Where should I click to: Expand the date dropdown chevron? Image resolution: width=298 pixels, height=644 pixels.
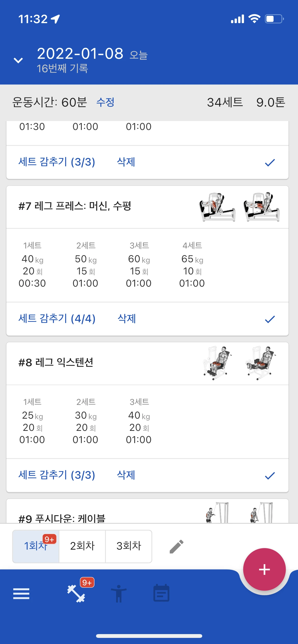point(18,60)
